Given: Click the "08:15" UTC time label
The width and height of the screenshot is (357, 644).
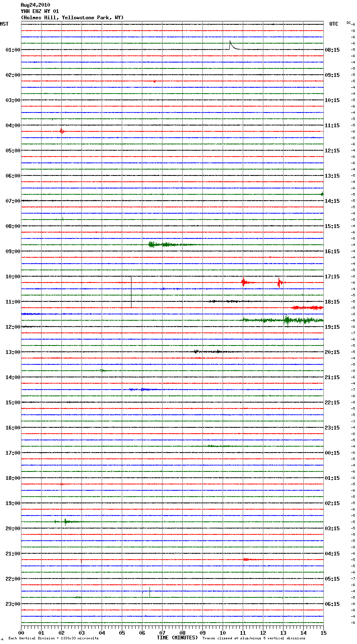Looking at the screenshot, I should pos(332,50).
